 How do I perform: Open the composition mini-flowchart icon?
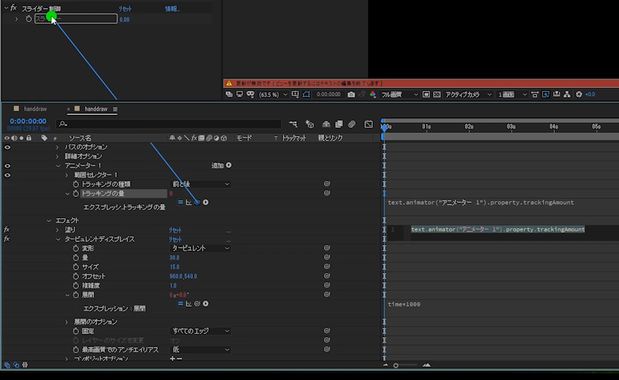(x=293, y=124)
